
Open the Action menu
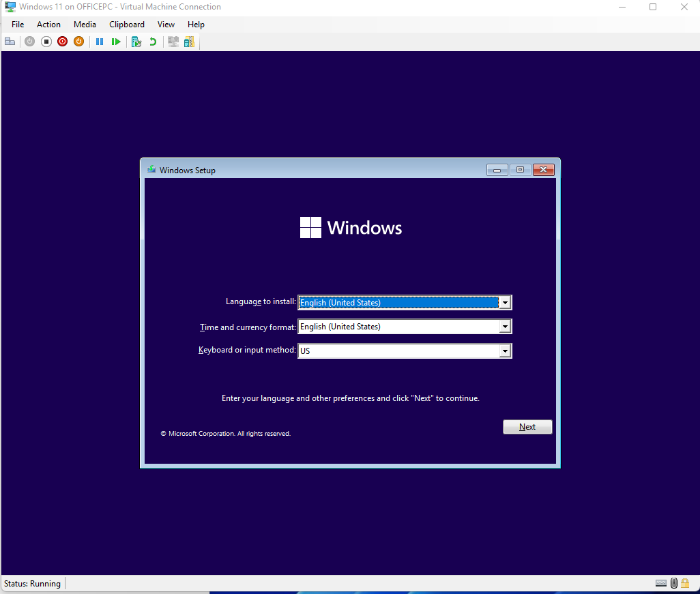click(x=48, y=24)
